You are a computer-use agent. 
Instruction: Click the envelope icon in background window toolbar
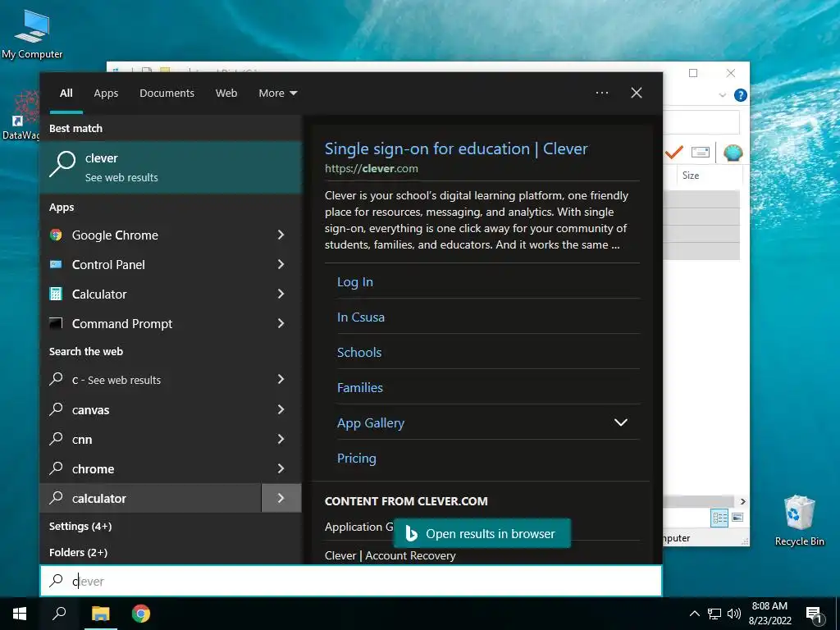701,153
